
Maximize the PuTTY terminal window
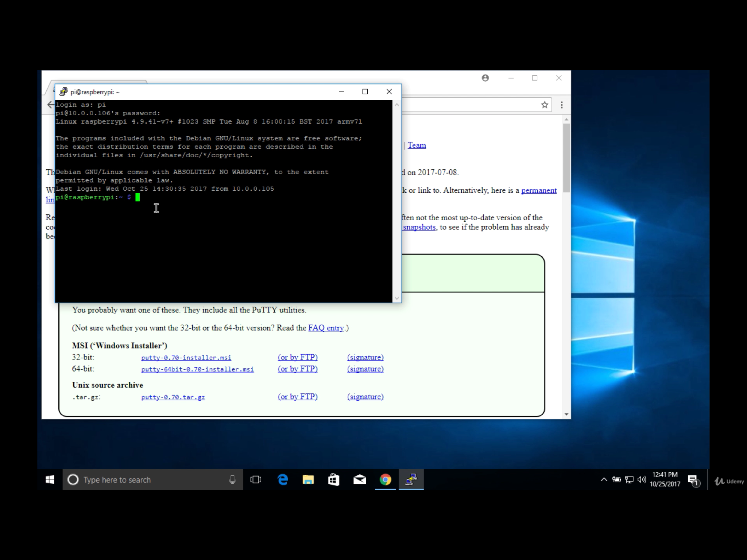point(365,92)
